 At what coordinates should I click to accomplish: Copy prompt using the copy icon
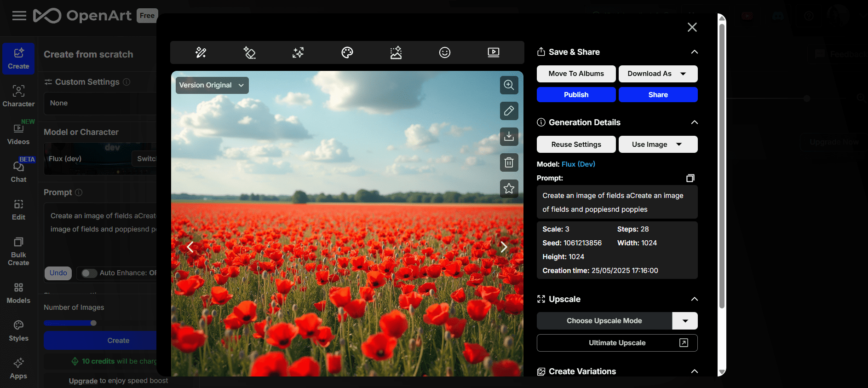tap(690, 178)
